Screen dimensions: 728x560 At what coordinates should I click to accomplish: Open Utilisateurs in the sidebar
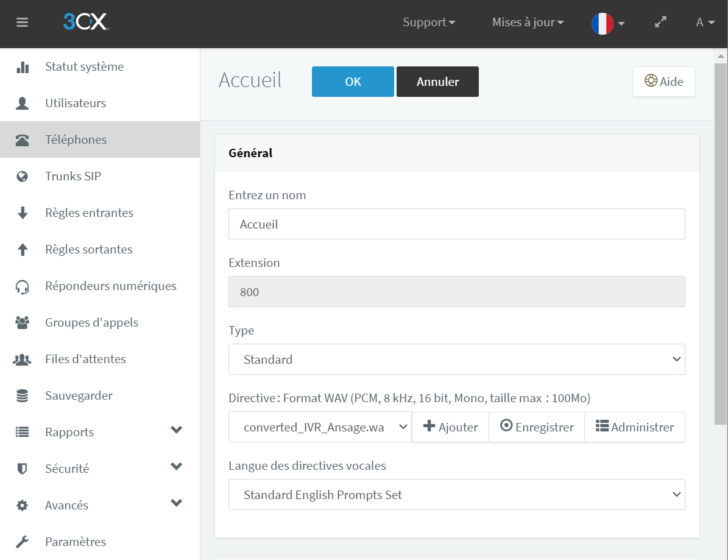100,103
